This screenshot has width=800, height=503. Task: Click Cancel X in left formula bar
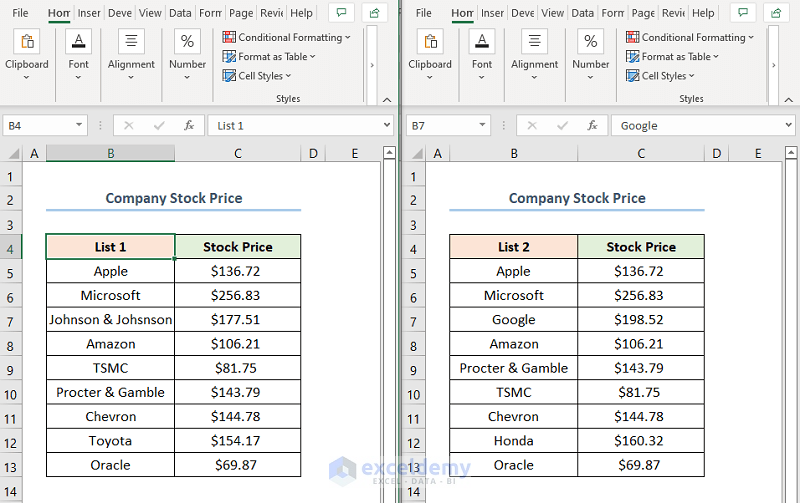(x=129, y=125)
